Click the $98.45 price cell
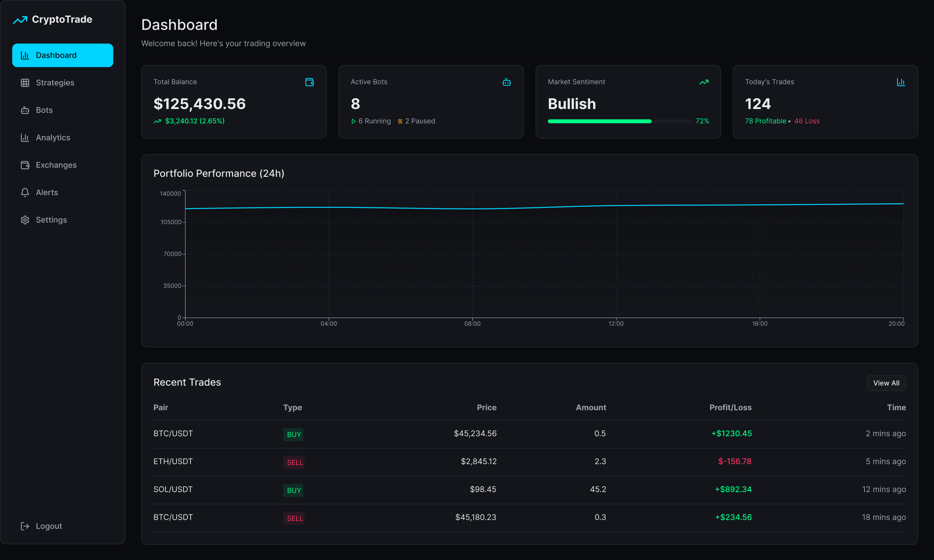The height and width of the screenshot is (560, 934). tap(483, 489)
